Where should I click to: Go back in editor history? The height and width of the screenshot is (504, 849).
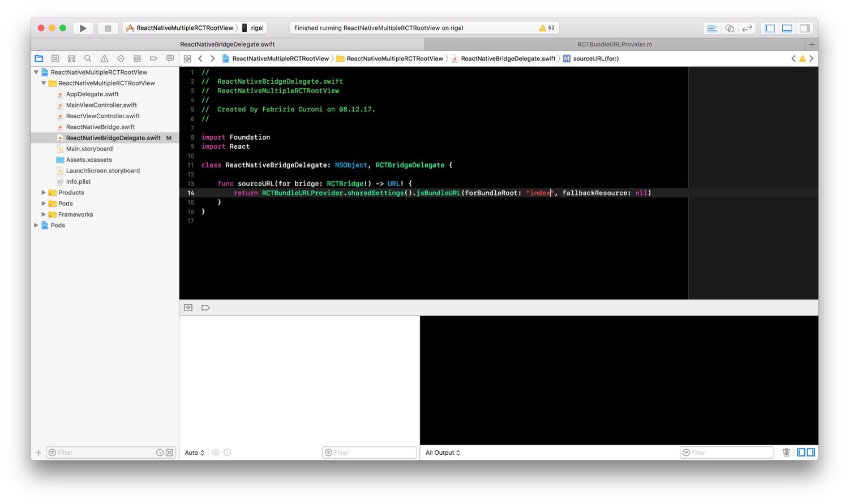[200, 58]
